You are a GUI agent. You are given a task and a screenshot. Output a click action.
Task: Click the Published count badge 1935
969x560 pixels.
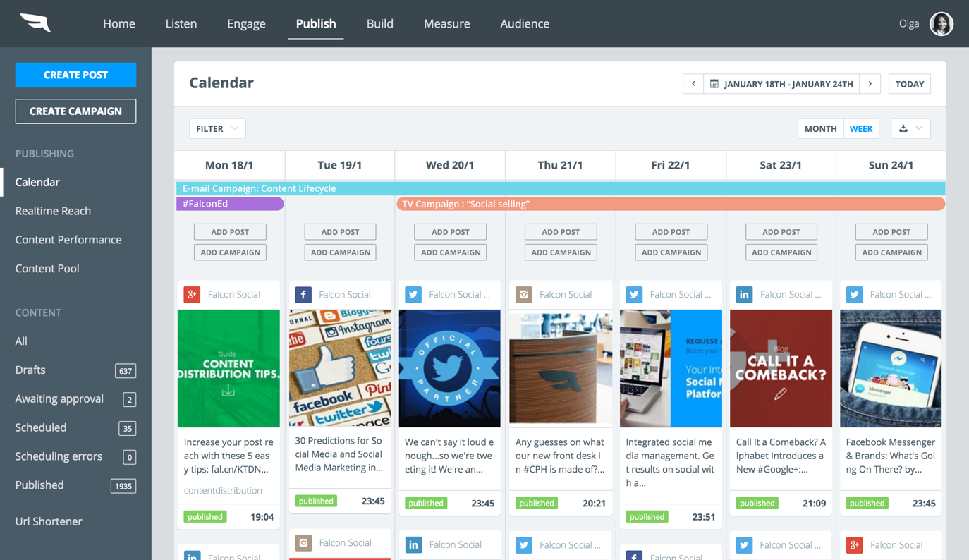[x=123, y=486]
